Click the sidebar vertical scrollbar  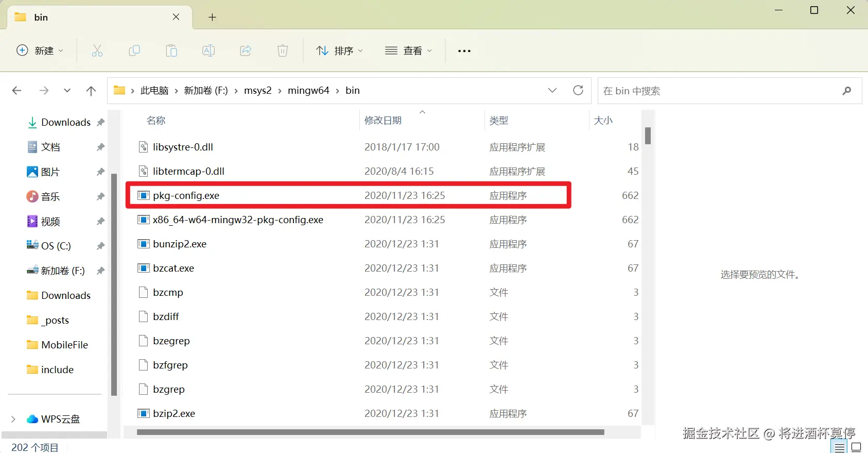click(114, 284)
